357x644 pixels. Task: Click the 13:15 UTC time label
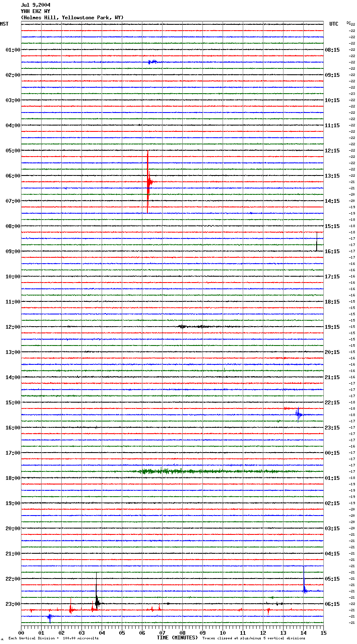[332, 176]
